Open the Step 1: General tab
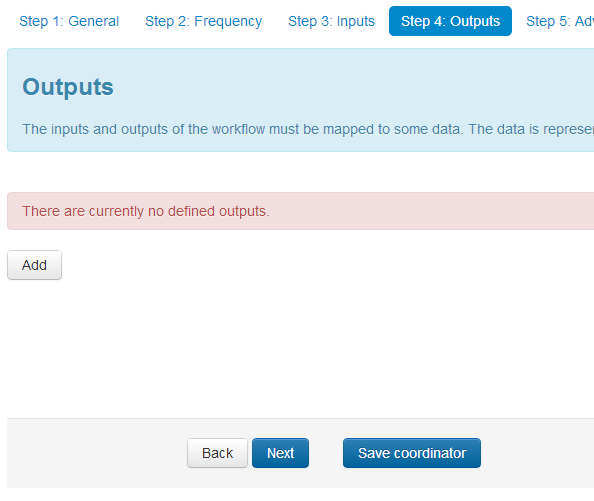Screen dimensions: 594x501 pos(69,21)
